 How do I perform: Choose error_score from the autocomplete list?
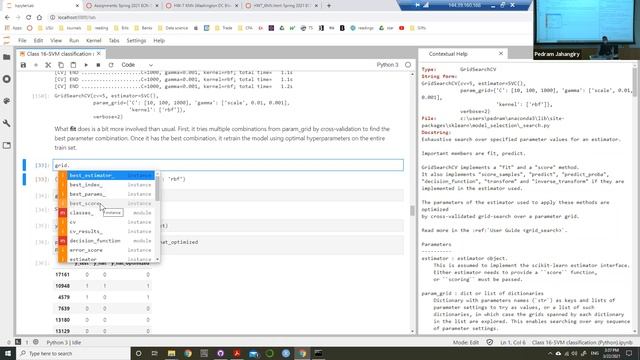tap(107, 250)
